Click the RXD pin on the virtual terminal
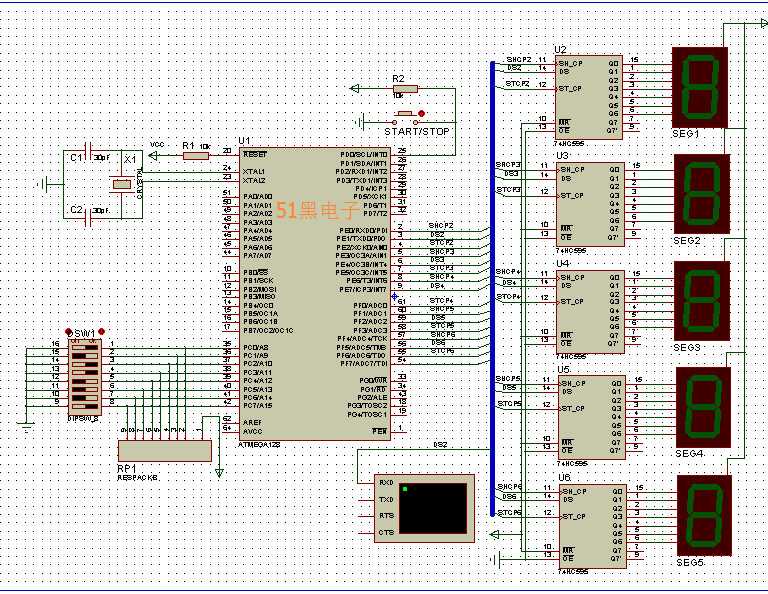The height and width of the screenshot is (594, 768). [x=386, y=483]
